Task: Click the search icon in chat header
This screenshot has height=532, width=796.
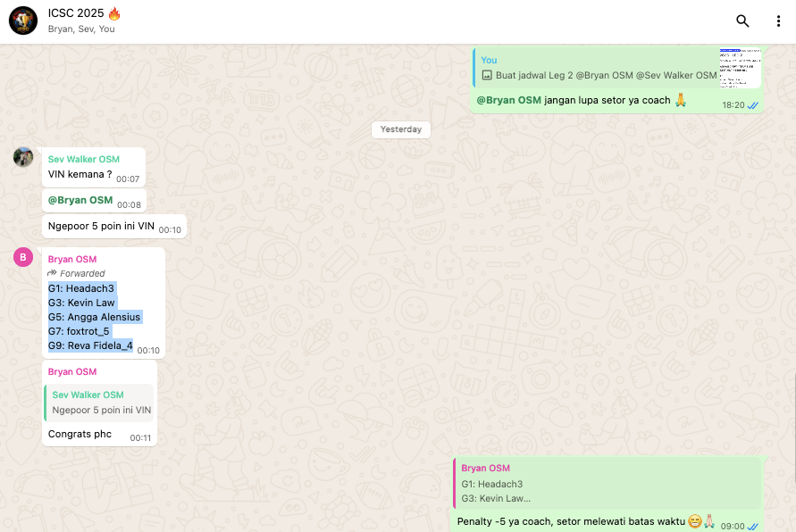Action: pyautogui.click(x=742, y=21)
